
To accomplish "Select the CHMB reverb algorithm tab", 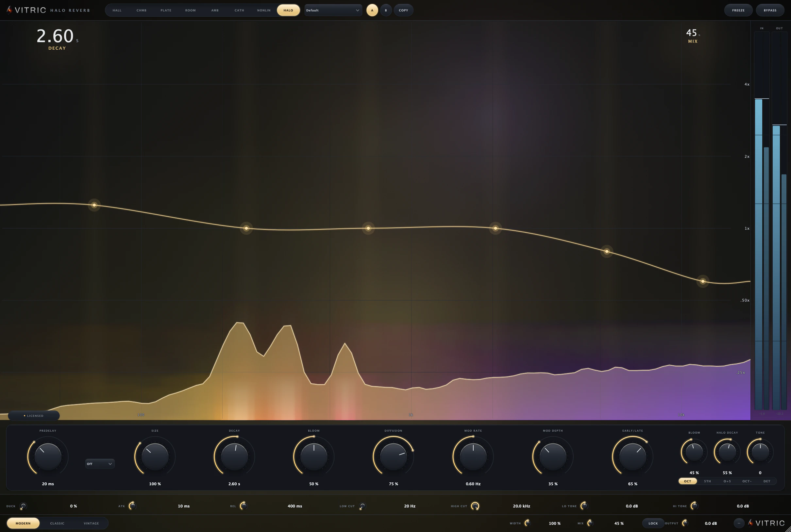I will pos(142,10).
